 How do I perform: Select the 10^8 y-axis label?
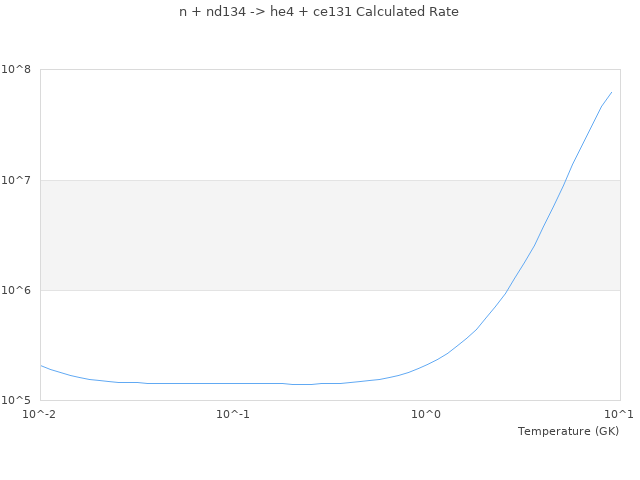(16, 69)
